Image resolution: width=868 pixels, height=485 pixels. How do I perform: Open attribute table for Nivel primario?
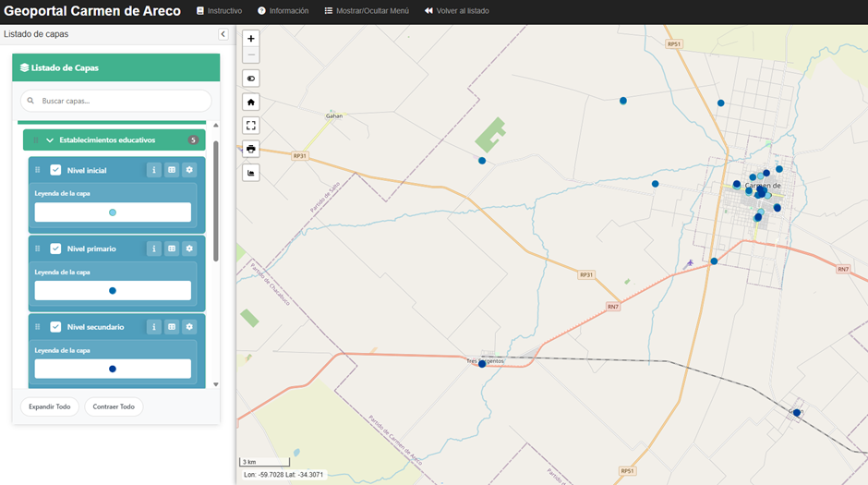pos(172,249)
